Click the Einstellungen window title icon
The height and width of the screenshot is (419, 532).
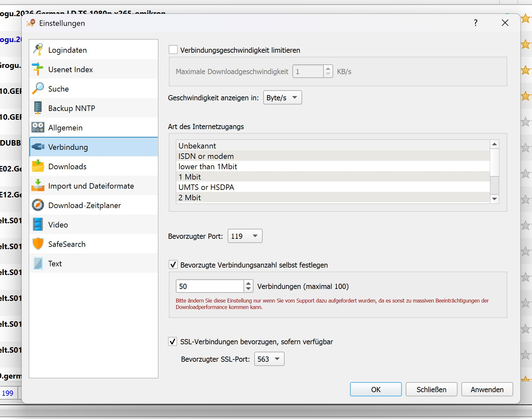31,23
